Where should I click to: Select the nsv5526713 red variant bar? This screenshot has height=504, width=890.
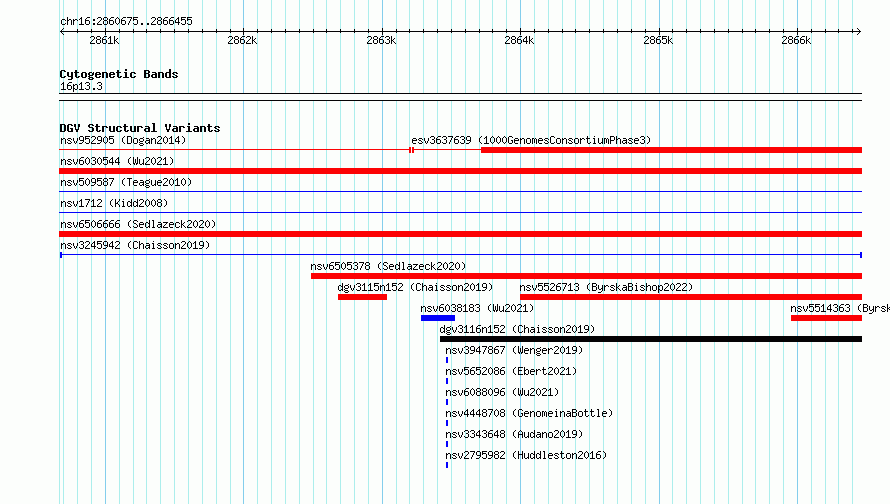coord(691,297)
